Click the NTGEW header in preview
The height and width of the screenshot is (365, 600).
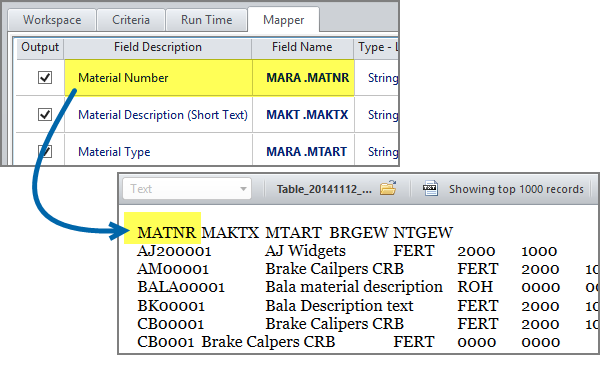pos(423,232)
